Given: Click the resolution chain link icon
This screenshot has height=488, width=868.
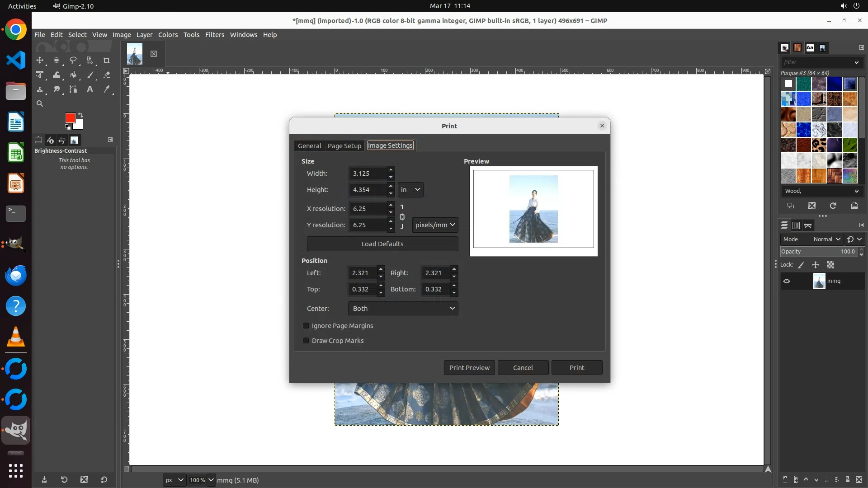Looking at the screenshot, I should [x=402, y=217].
